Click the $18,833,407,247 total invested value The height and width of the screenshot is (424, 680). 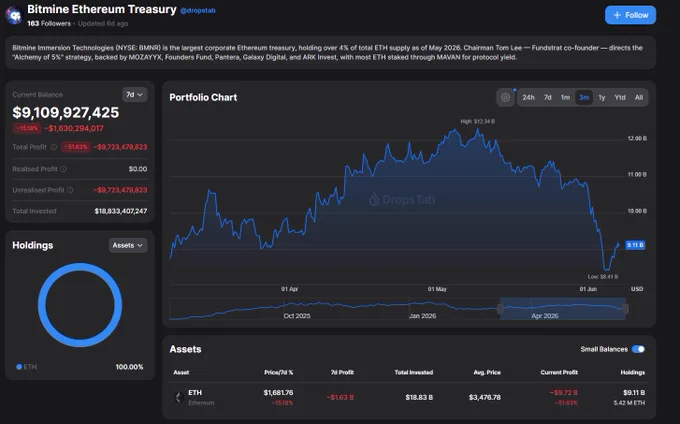pyautogui.click(x=121, y=211)
